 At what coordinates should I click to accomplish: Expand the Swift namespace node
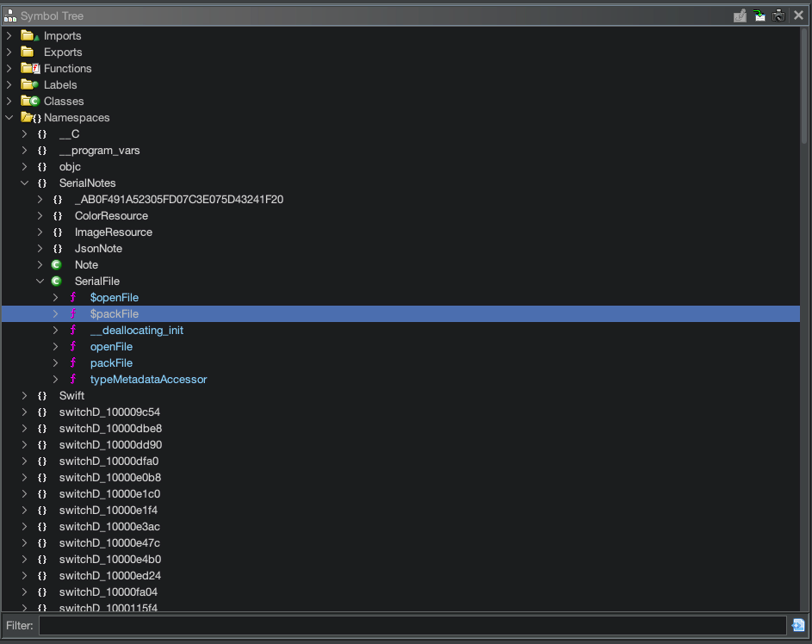pyautogui.click(x=25, y=396)
